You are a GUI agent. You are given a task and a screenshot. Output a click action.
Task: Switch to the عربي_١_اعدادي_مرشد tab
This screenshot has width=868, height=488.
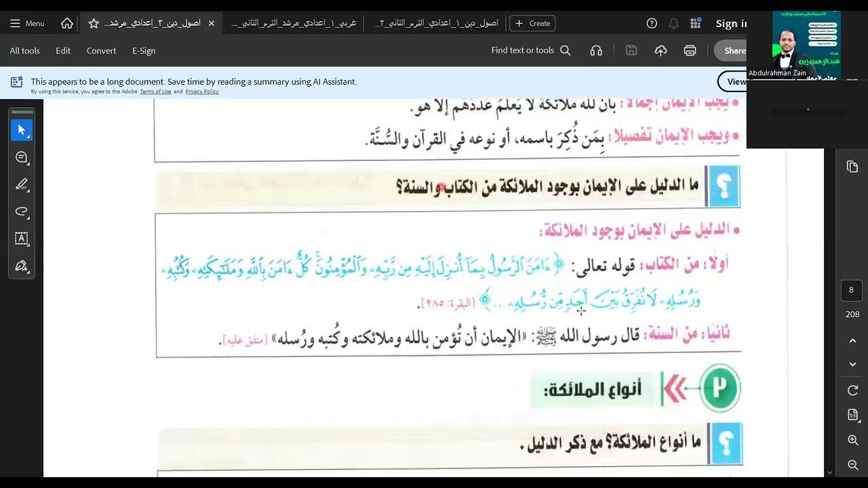294,23
